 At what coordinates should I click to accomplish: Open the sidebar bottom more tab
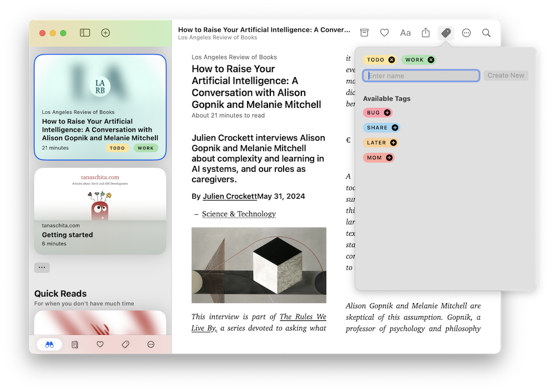click(151, 344)
